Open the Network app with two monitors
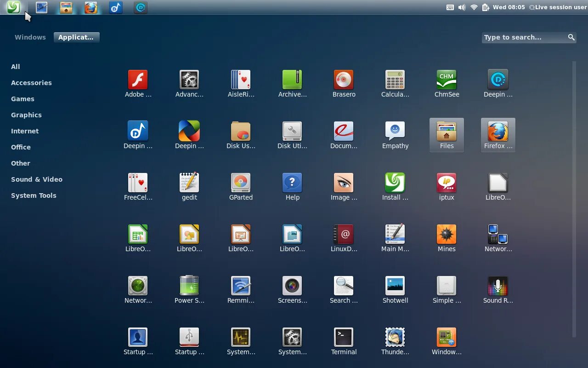Viewport: 588px width, 368px height. pos(498,235)
